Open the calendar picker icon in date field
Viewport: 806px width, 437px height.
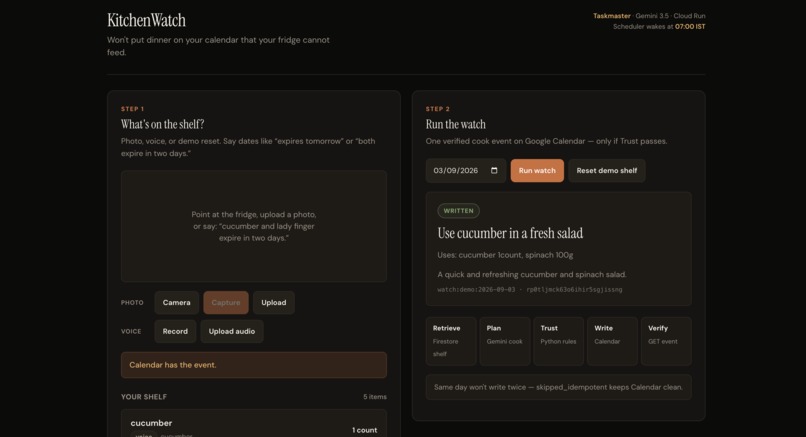pyautogui.click(x=494, y=171)
